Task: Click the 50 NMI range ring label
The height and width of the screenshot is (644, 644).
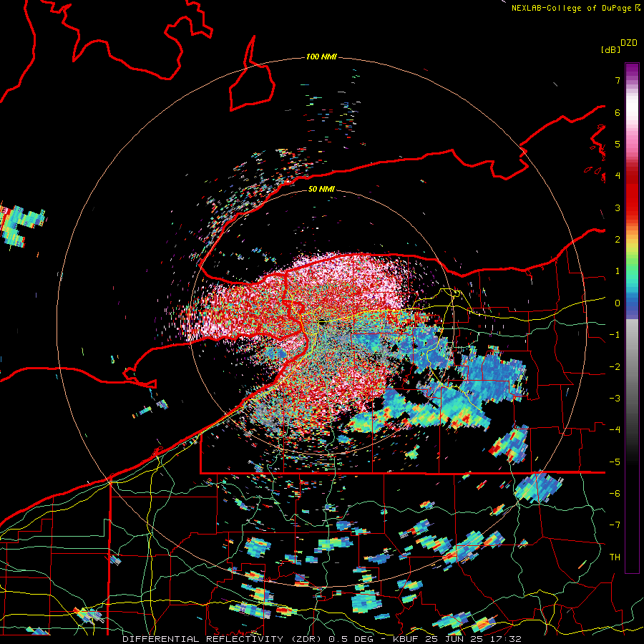Action: 321,189
